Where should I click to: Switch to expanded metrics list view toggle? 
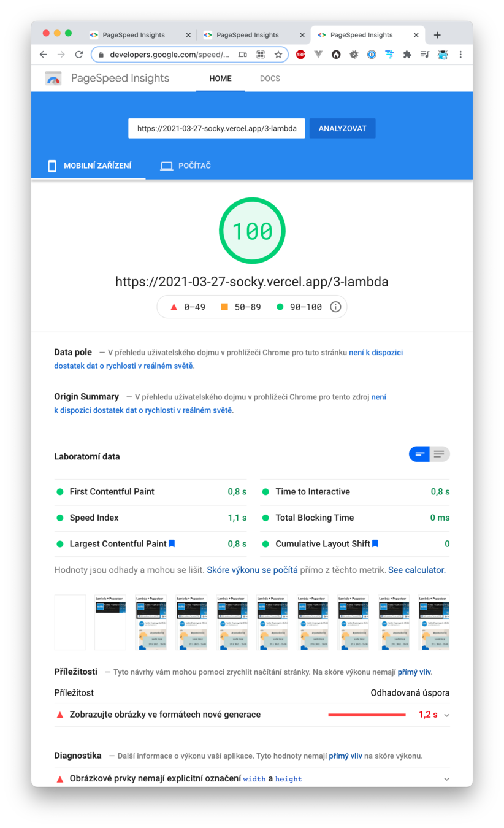pos(440,454)
